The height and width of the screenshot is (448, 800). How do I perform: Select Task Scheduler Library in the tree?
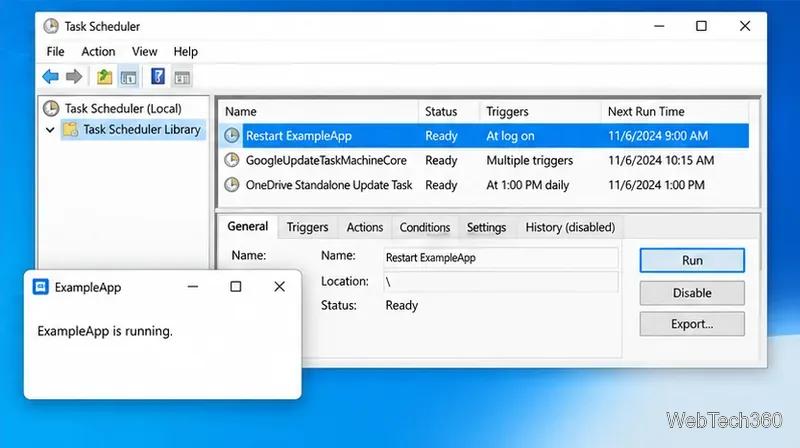(x=142, y=130)
